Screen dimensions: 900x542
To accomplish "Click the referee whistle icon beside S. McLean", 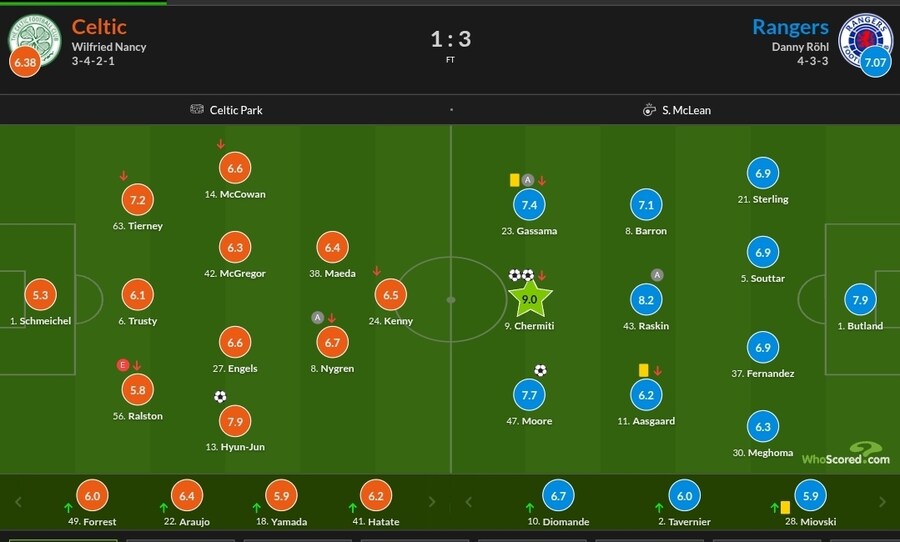I will [649, 110].
